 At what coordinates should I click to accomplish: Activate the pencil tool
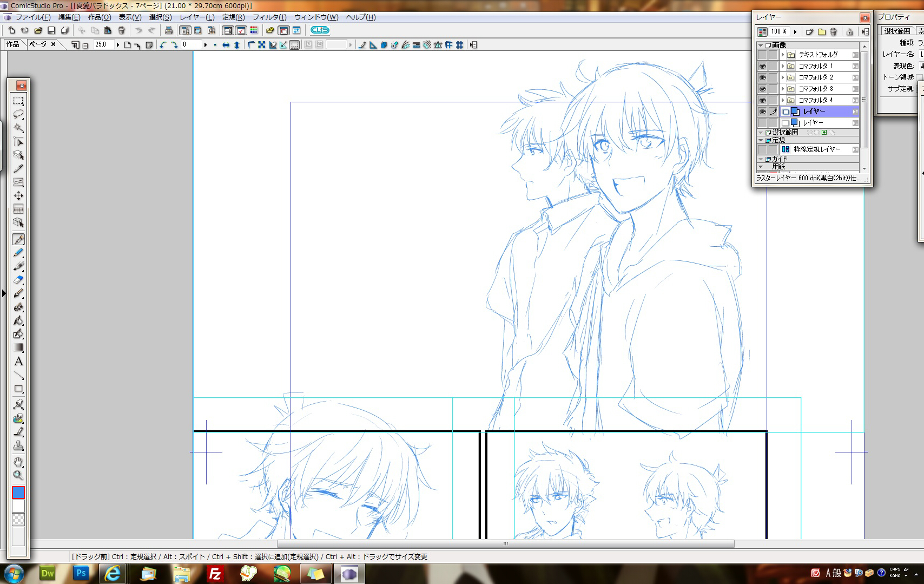coord(18,253)
